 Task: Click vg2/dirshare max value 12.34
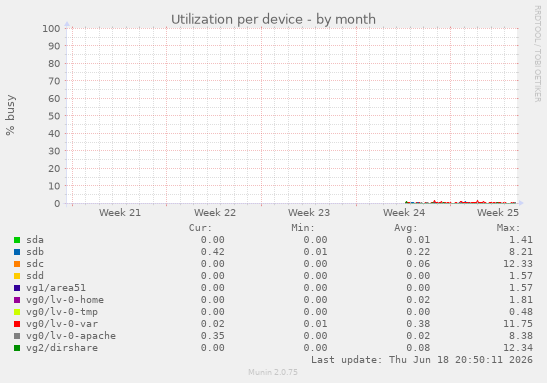coord(518,348)
